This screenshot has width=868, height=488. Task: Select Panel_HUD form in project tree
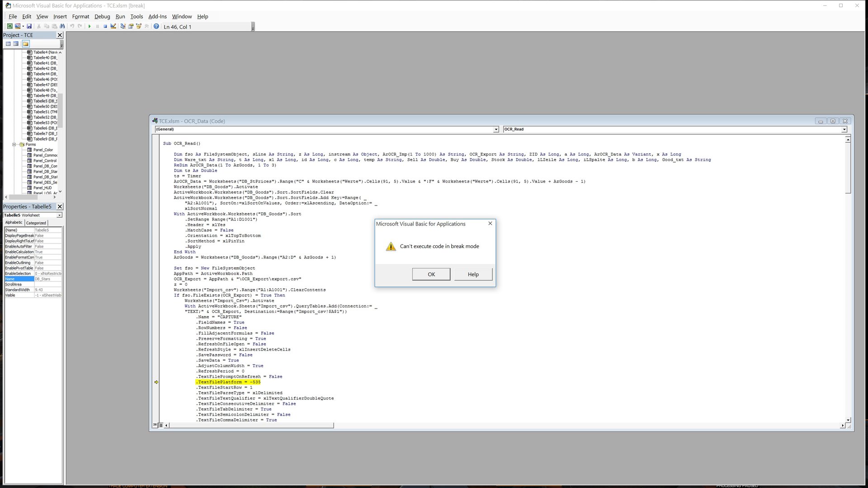(x=42, y=188)
